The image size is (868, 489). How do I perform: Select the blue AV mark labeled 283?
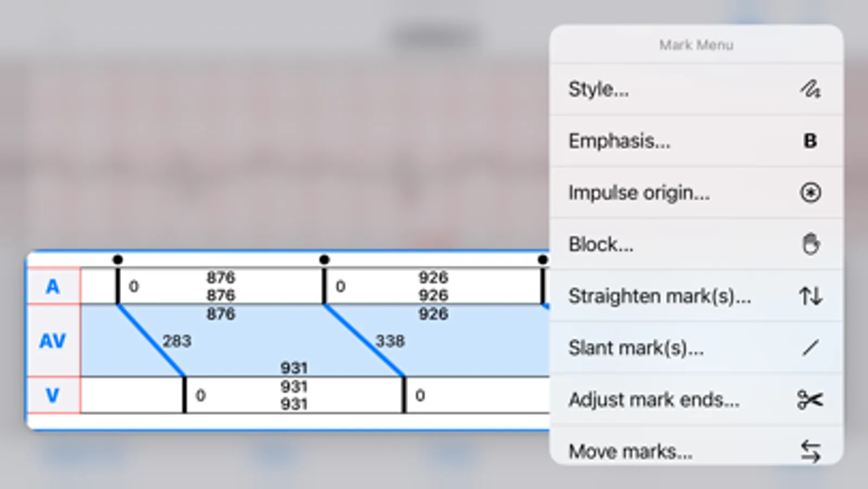pyautogui.click(x=151, y=340)
